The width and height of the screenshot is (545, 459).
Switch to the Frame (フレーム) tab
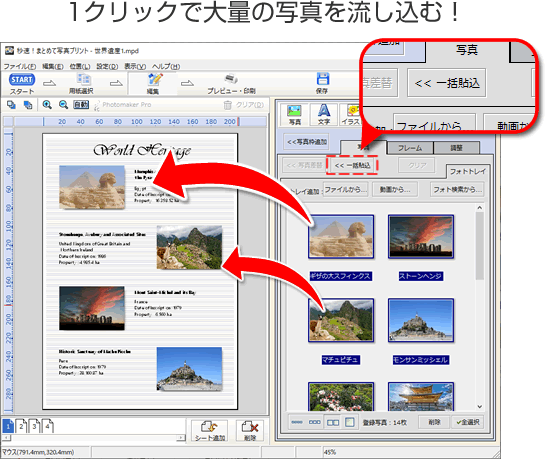coord(410,148)
